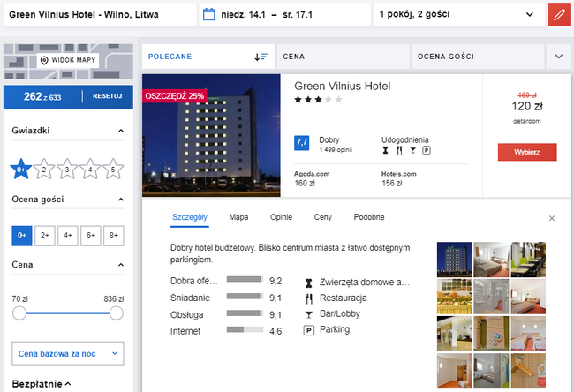Select the 8+ guest rating filter

(114, 236)
